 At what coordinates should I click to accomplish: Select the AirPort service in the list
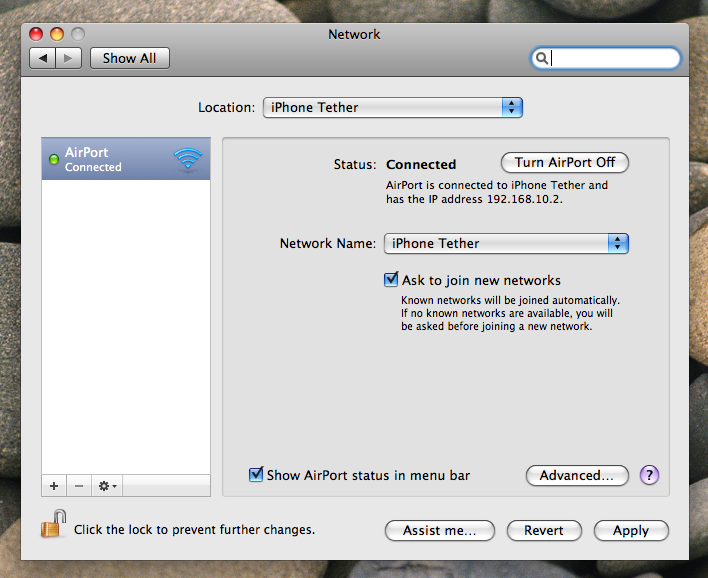(x=126, y=159)
